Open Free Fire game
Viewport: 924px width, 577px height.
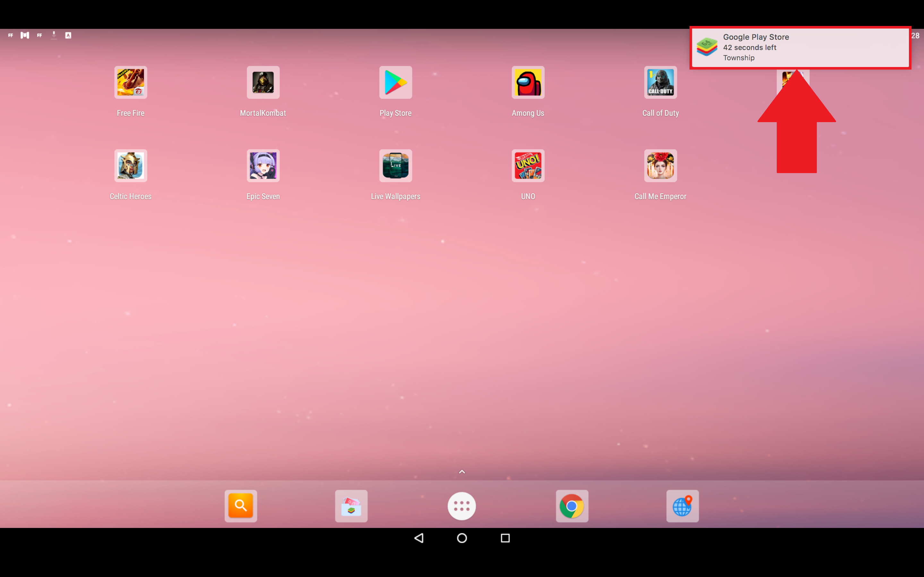pyautogui.click(x=130, y=82)
